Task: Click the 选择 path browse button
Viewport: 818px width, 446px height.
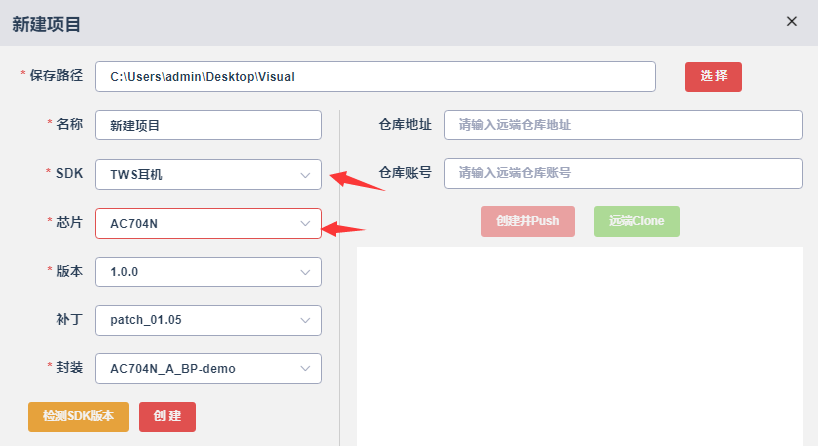Action: tap(713, 77)
